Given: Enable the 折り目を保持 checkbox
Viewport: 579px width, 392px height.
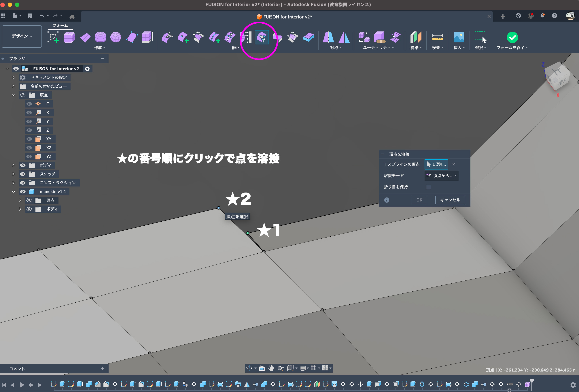Looking at the screenshot, I should point(429,187).
